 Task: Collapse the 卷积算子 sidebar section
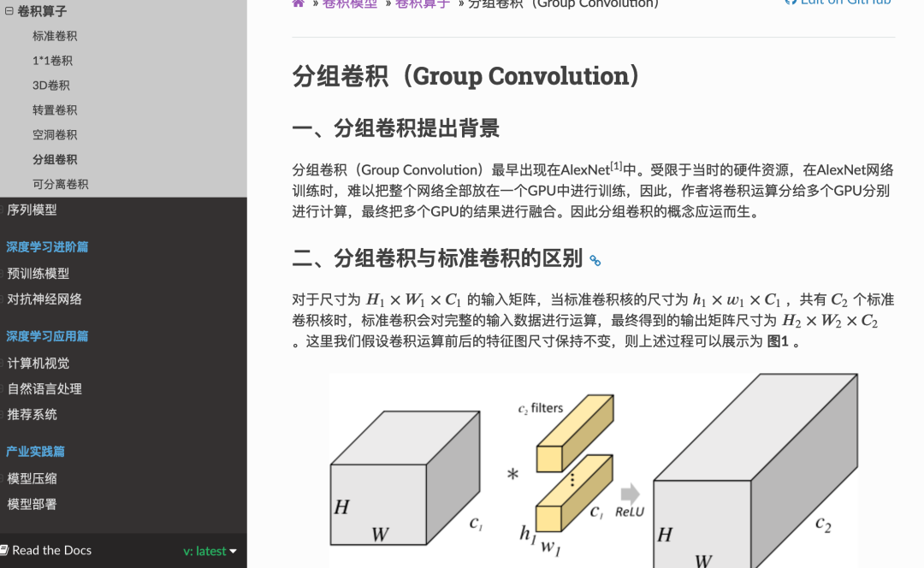[x=9, y=10]
